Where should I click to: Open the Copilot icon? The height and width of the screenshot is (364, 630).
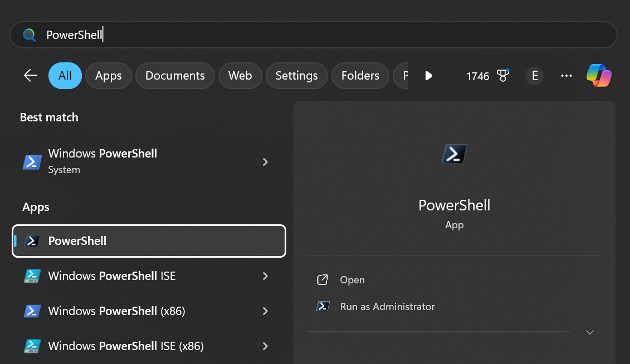click(x=599, y=76)
